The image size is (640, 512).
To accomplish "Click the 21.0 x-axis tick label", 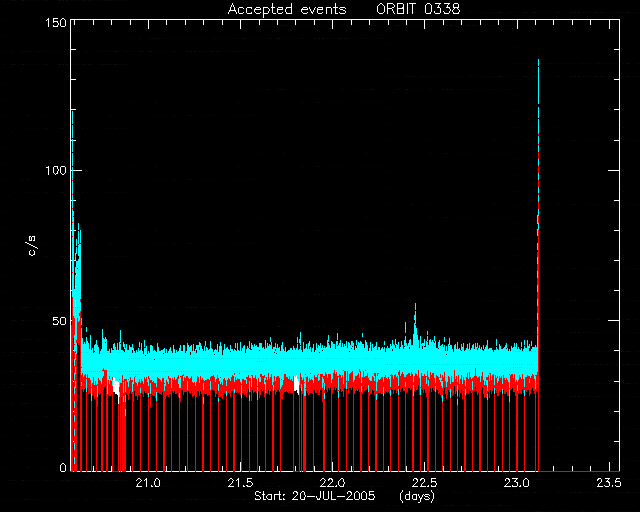I will click(148, 483).
